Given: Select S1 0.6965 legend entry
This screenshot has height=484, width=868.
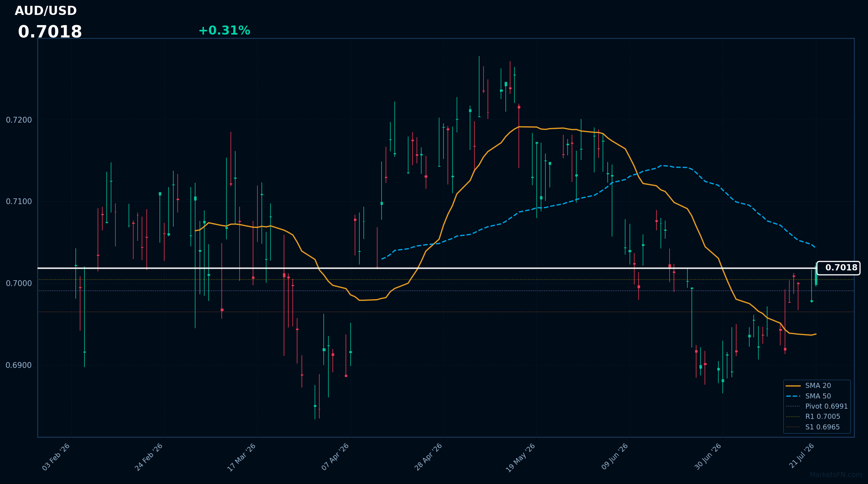Looking at the screenshot, I should [813, 427].
